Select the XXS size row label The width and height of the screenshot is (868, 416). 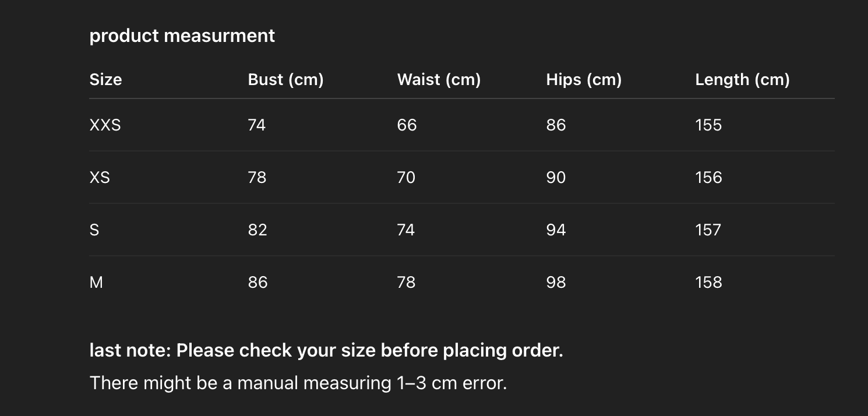(x=105, y=125)
